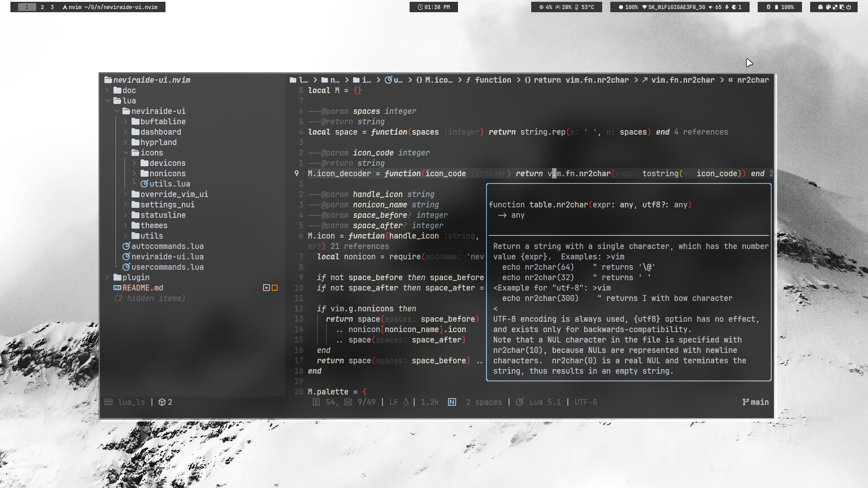
Task: Click the power icon in top bar
Action: point(849,7)
